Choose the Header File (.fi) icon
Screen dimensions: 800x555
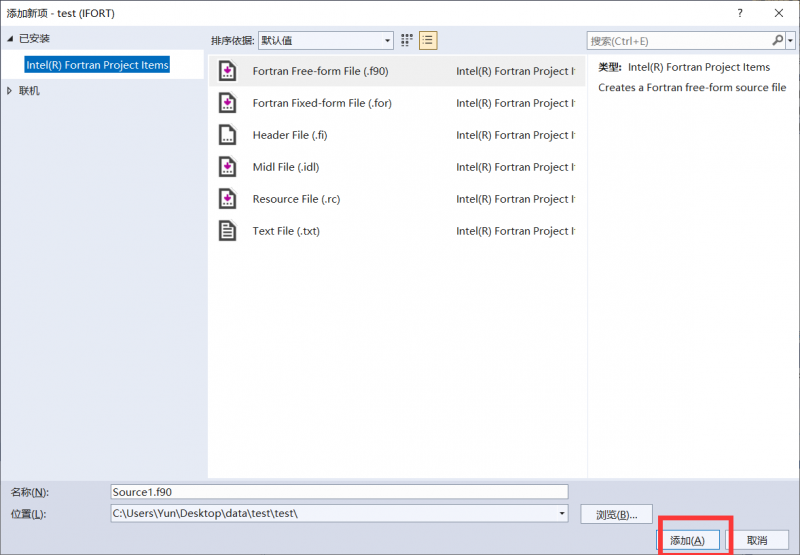pos(228,135)
